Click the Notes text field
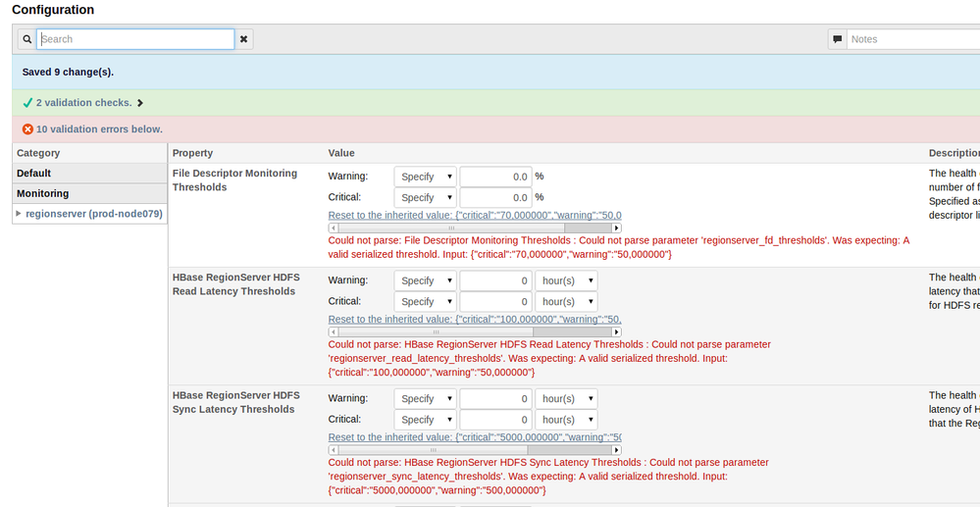980x507 pixels. coord(912,39)
